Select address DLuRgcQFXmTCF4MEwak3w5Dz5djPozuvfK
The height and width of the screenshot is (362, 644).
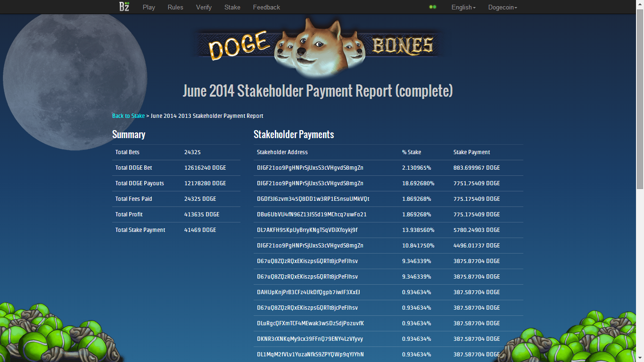point(311,323)
